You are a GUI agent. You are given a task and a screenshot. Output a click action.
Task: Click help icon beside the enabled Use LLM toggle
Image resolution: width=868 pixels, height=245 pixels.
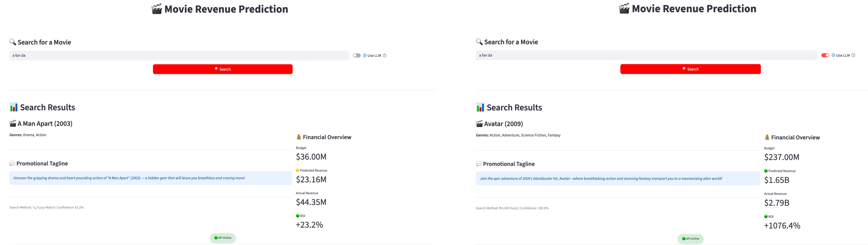tap(853, 55)
